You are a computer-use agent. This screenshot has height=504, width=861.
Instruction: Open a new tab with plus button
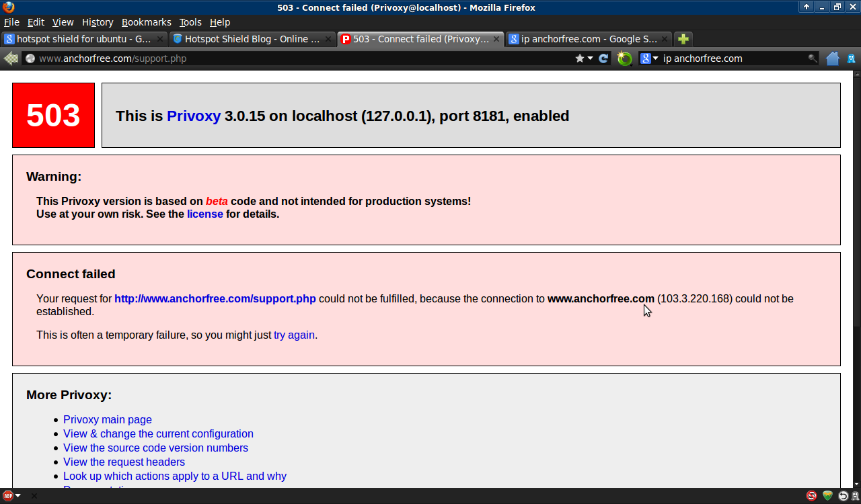point(683,39)
